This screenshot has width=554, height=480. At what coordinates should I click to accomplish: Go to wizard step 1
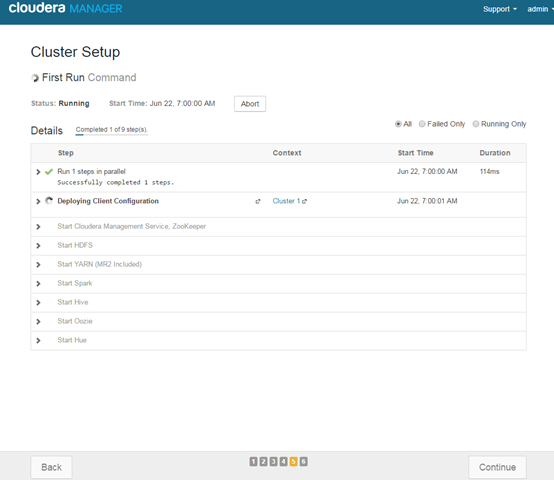pyautogui.click(x=253, y=461)
